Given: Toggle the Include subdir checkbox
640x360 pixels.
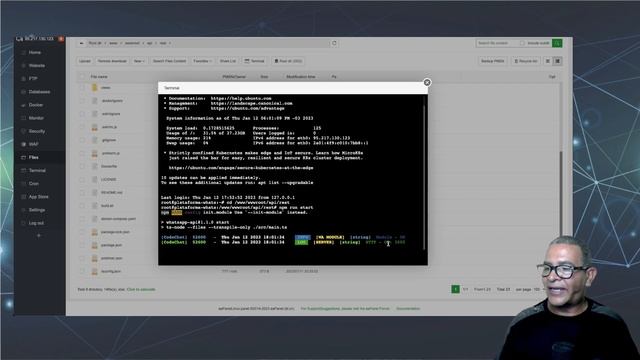Looking at the screenshot, I should pyautogui.click(x=522, y=43).
